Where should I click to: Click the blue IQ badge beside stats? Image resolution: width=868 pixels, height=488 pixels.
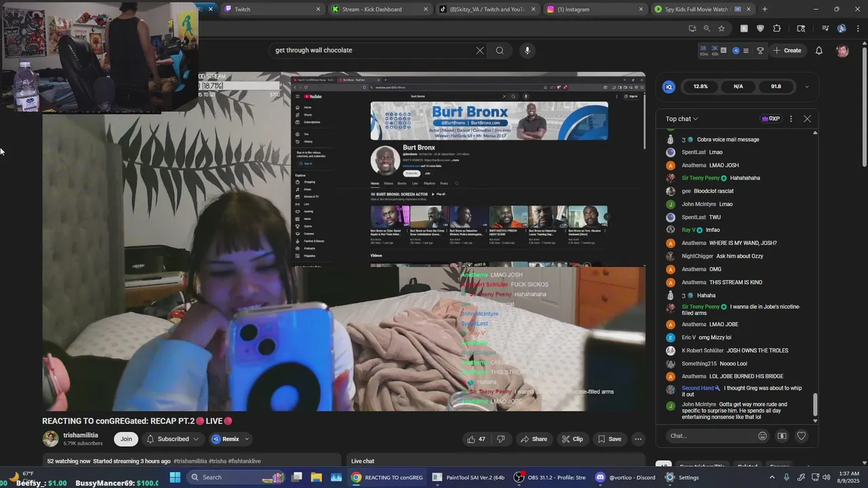[x=669, y=87]
